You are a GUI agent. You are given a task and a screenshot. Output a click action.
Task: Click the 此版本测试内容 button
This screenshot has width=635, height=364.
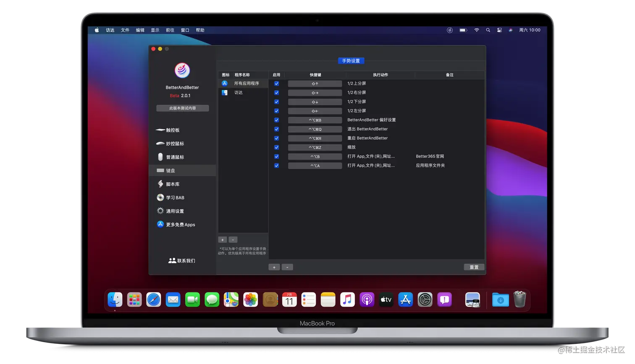pos(183,108)
